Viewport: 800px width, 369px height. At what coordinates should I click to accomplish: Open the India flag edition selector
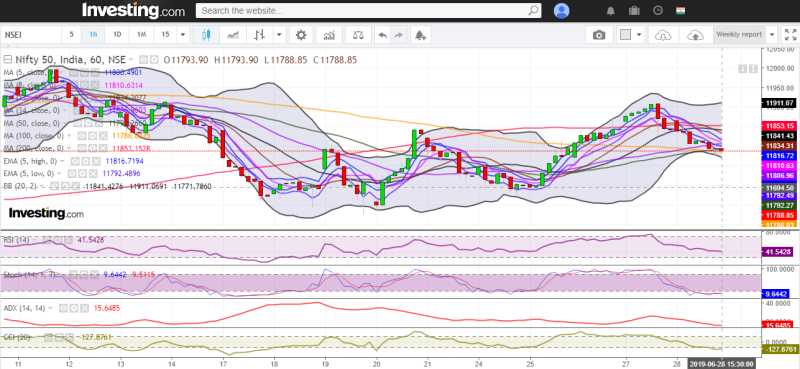click(x=681, y=10)
